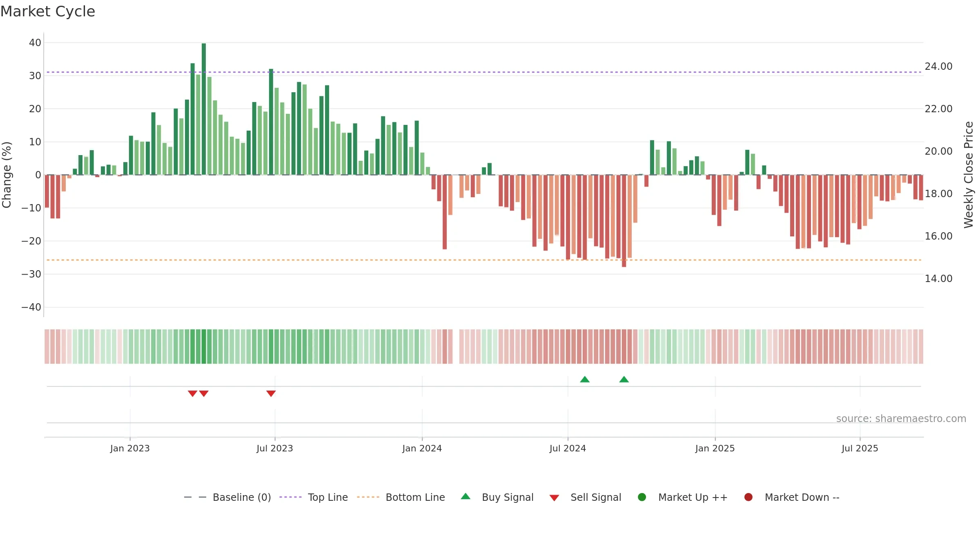Toggle the Buy Signal legend entry
Screen dimensions: 980x551
(x=497, y=497)
